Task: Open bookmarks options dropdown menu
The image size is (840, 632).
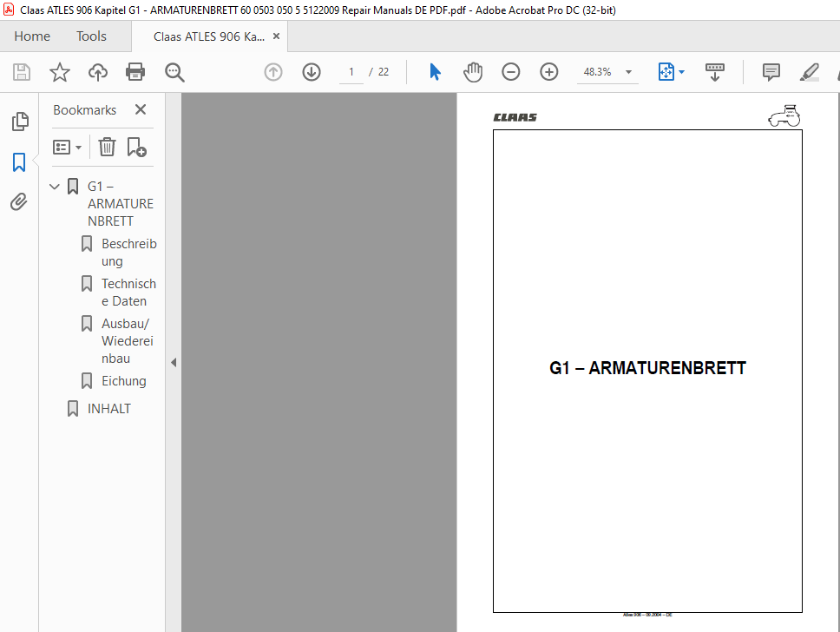Action: tap(67, 147)
